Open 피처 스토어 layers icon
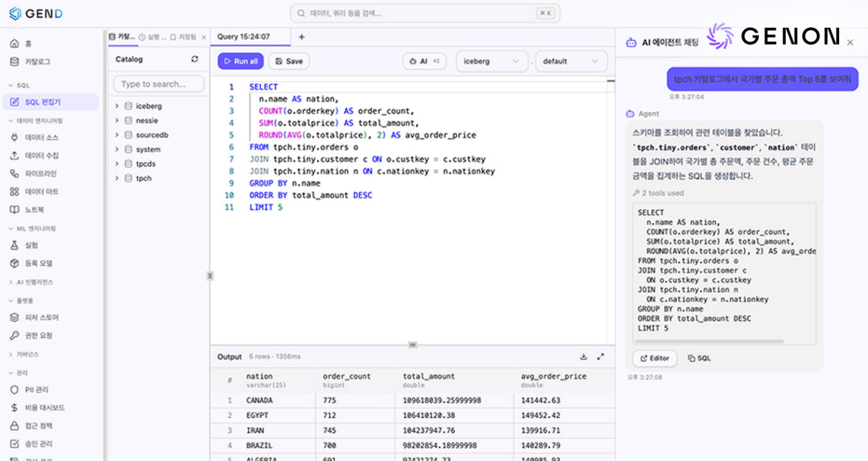 (x=14, y=317)
